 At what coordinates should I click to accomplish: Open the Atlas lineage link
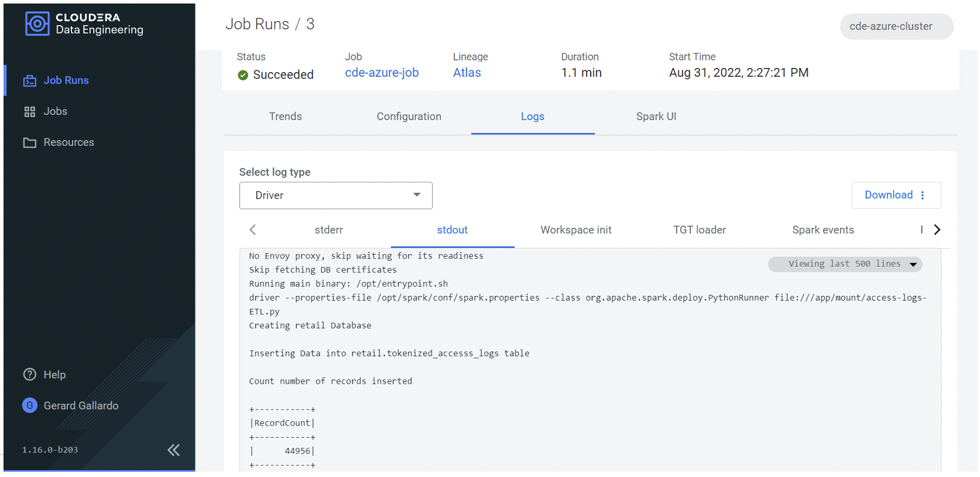pos(467,73)
